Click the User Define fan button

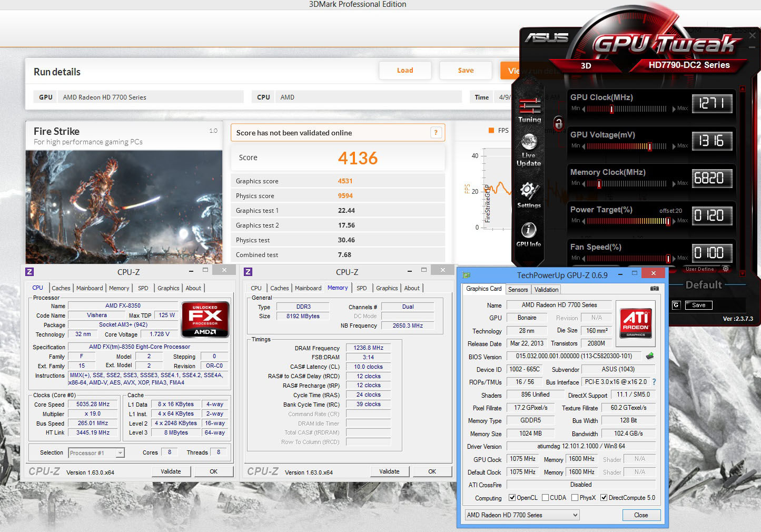pyautogui.click(x=700, y=269)
